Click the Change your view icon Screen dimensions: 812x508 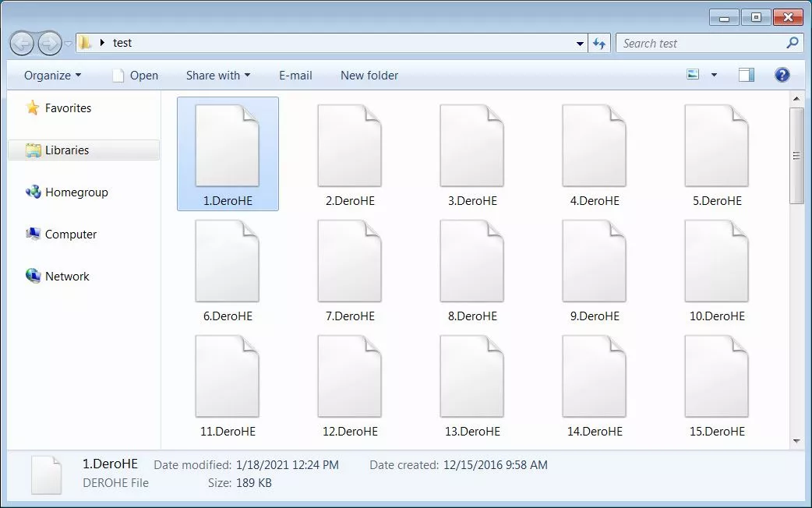click(x=693, y=75)
